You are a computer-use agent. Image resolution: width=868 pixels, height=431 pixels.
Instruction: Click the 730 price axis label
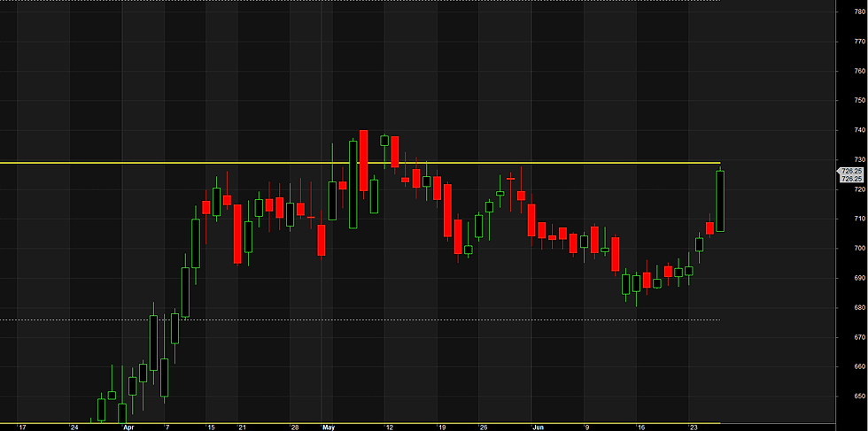click(860, 160)
